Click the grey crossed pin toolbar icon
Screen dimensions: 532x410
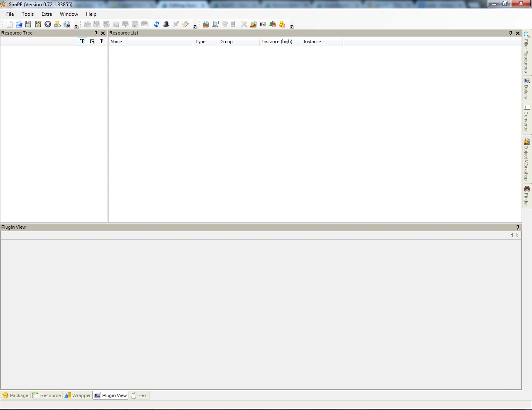pos(176,24)
